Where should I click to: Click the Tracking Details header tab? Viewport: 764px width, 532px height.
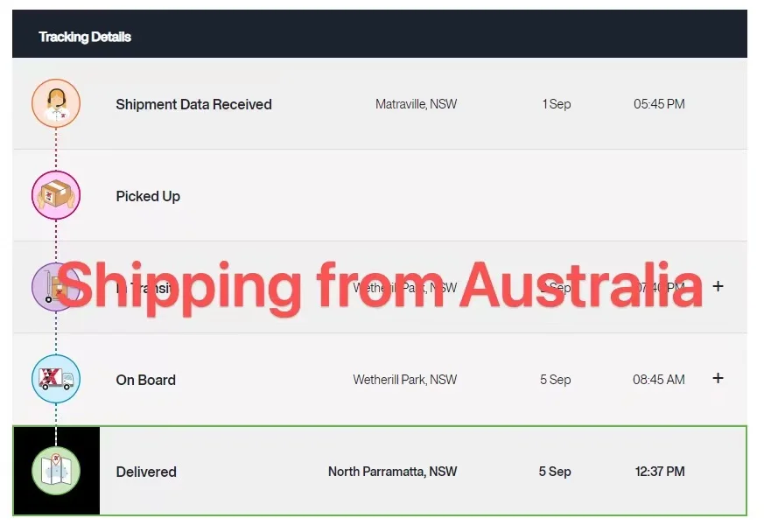pos(84,37)
